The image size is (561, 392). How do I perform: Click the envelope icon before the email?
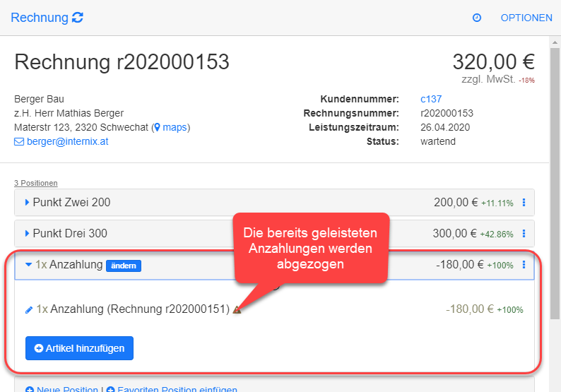click(x=19, y=142)
